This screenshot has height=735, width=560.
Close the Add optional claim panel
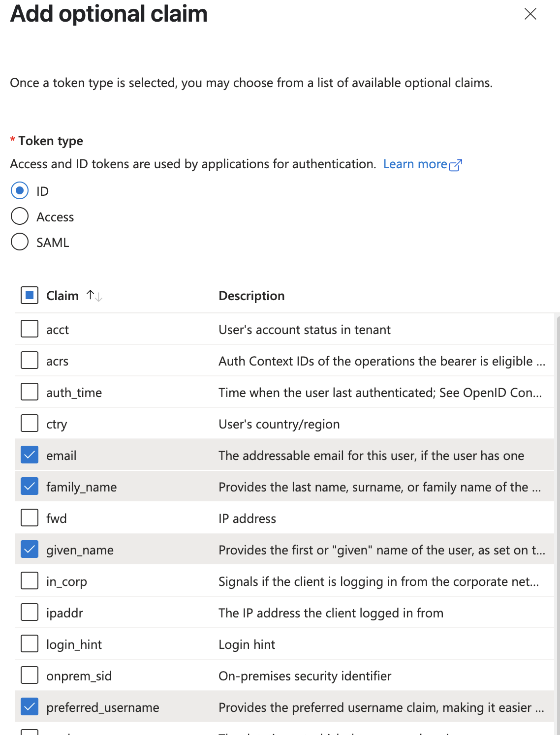530,14
